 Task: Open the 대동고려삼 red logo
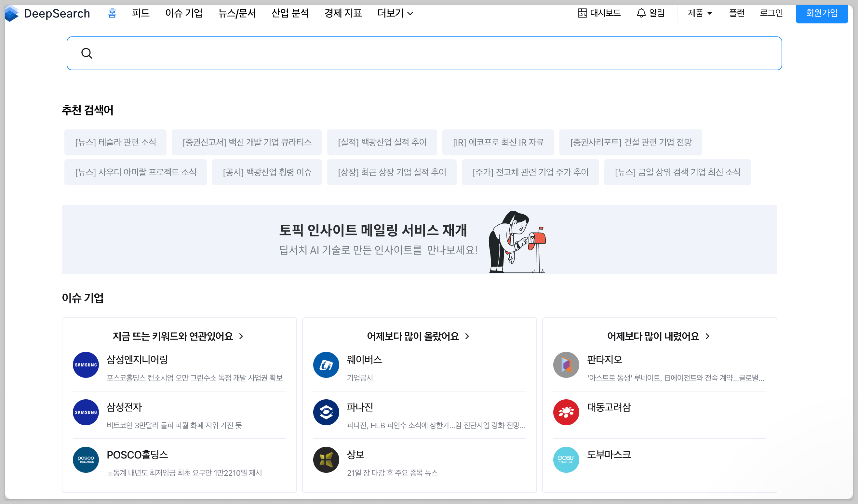[566, 412]
